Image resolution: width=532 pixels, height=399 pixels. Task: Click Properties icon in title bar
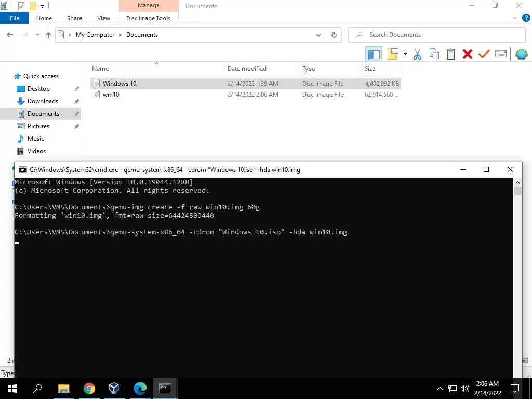[x=4, y=6]
